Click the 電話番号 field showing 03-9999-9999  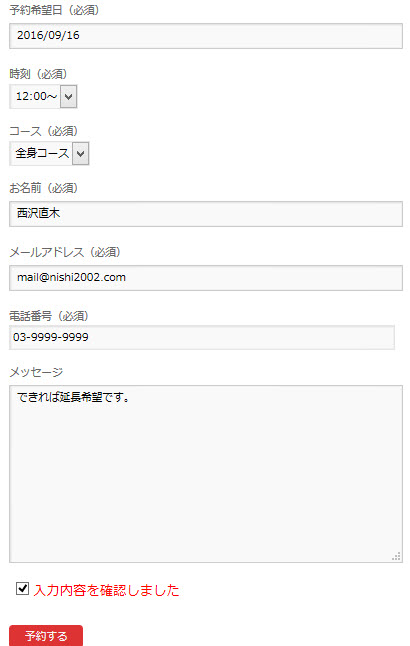[x=202, y=337]
